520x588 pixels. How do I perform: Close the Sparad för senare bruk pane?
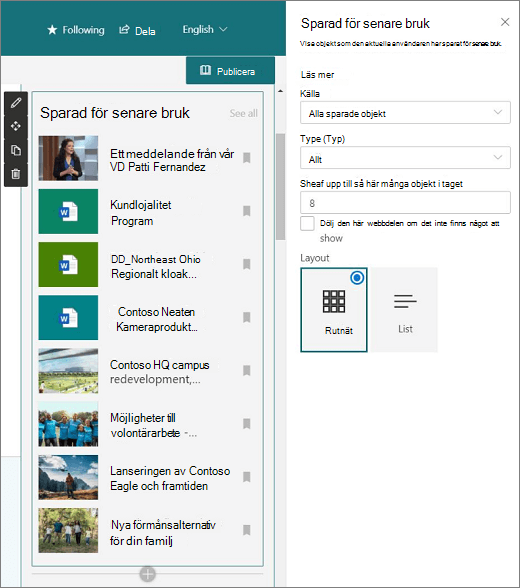click(505, 22)
